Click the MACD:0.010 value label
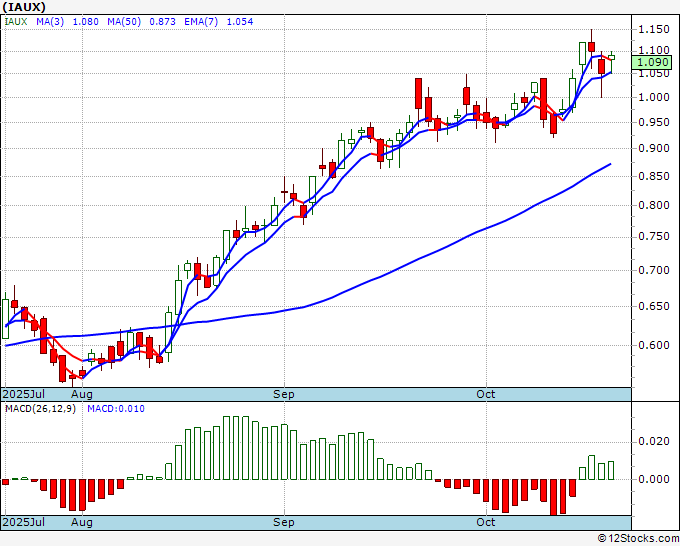This screenshot has height=546, width=680. pos(116,409)
